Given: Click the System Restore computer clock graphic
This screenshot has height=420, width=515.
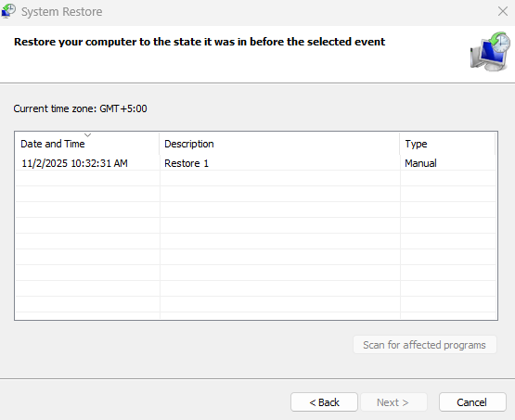Looking at the screenshot, I should [490, 52].
